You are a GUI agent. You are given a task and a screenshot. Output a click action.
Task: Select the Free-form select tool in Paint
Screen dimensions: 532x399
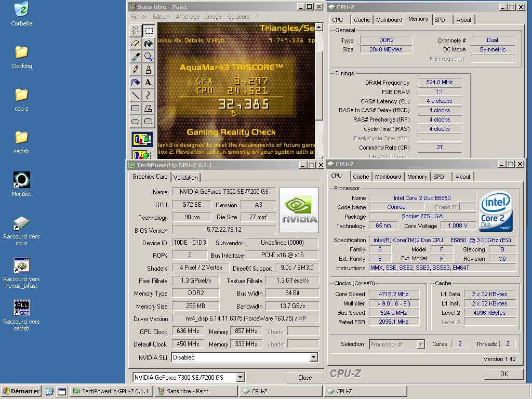point(136,31)
